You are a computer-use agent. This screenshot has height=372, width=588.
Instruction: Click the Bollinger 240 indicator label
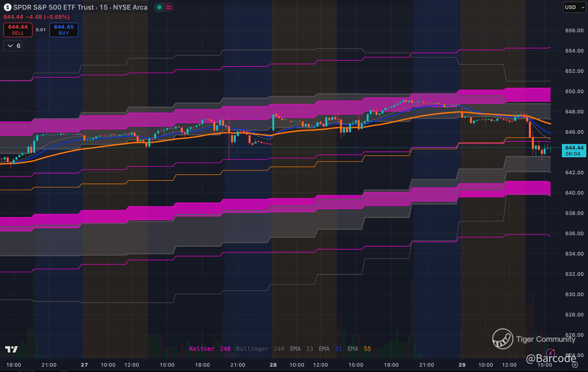tap(260, 348)
